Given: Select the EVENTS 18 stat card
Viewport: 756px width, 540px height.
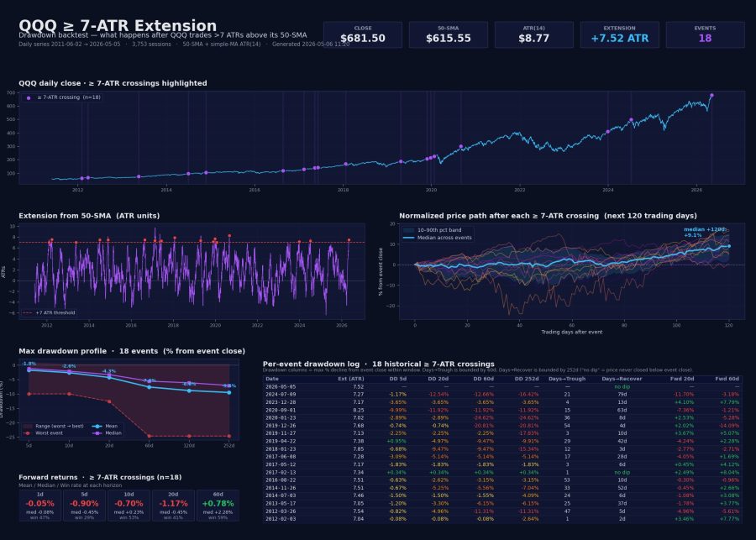Looking at the screenshot, I should [x=705, y=34].
